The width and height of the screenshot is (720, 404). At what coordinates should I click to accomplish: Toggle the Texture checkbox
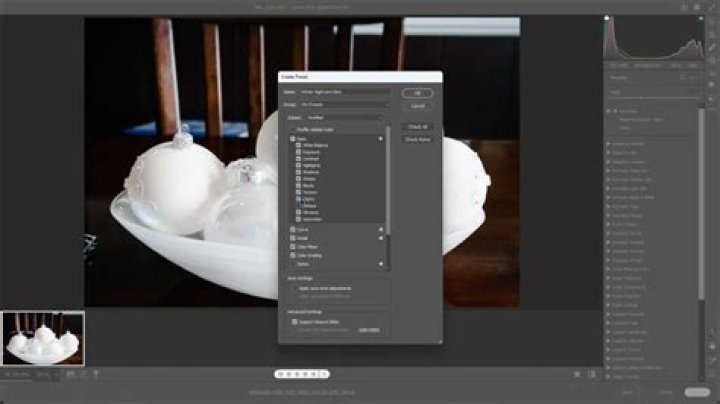(x=298, y=192)
